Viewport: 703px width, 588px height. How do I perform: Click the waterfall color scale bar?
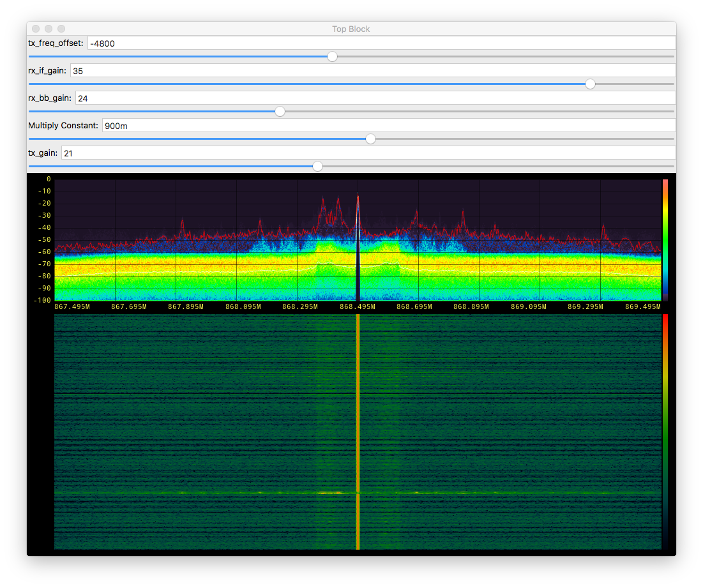[x=665, y=431]
